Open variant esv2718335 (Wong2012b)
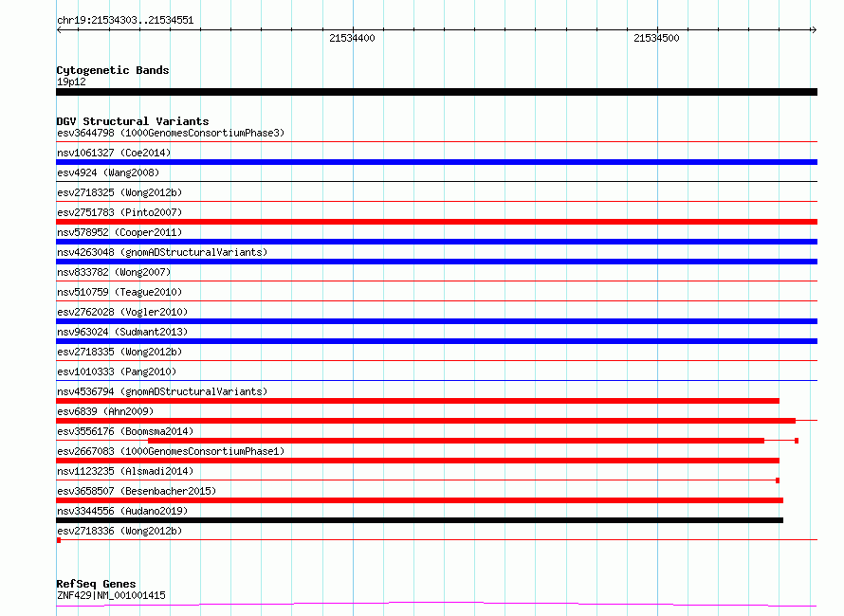Image resolution: width=844 pixels, height=616 pixels. [119, 352]
